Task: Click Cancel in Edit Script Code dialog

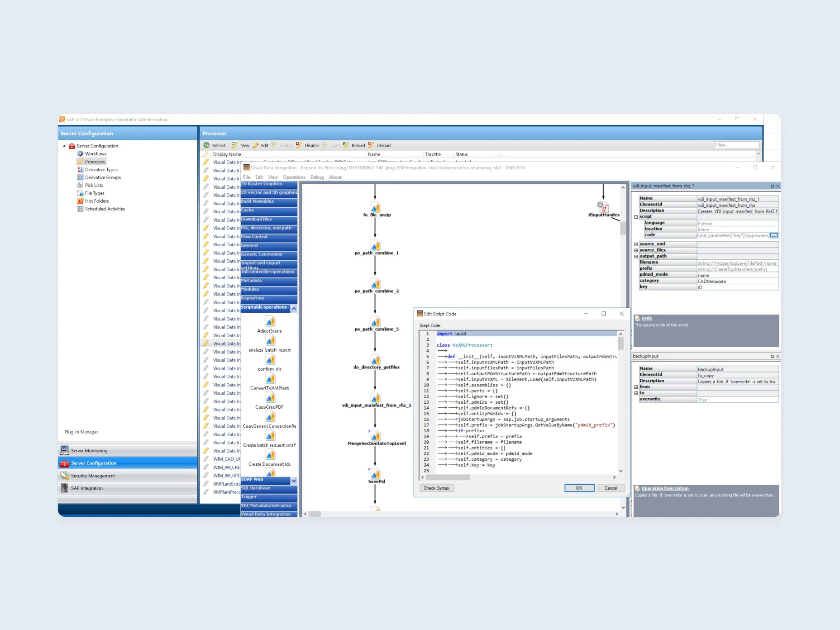Action: click(611, 488)
